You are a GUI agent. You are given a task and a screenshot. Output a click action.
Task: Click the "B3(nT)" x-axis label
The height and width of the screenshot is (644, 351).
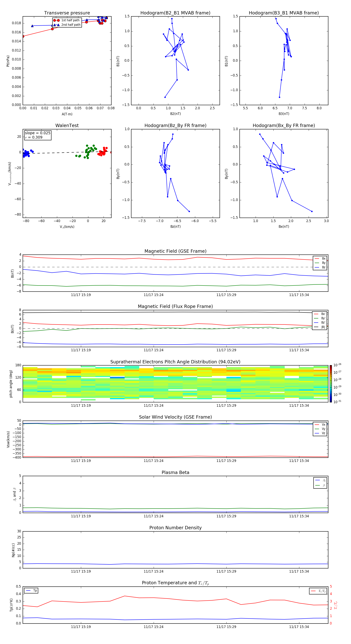tap(284, 114)
